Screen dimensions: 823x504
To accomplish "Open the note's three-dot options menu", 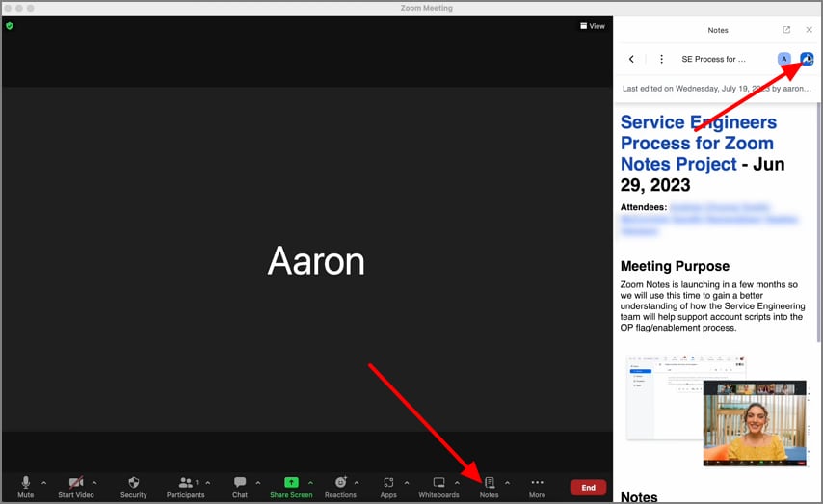I will pos(661,59).
